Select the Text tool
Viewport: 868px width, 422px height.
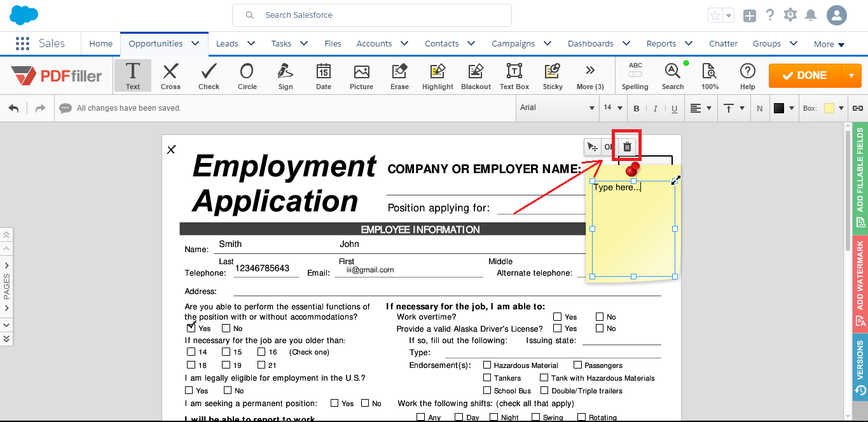[133, 76]
